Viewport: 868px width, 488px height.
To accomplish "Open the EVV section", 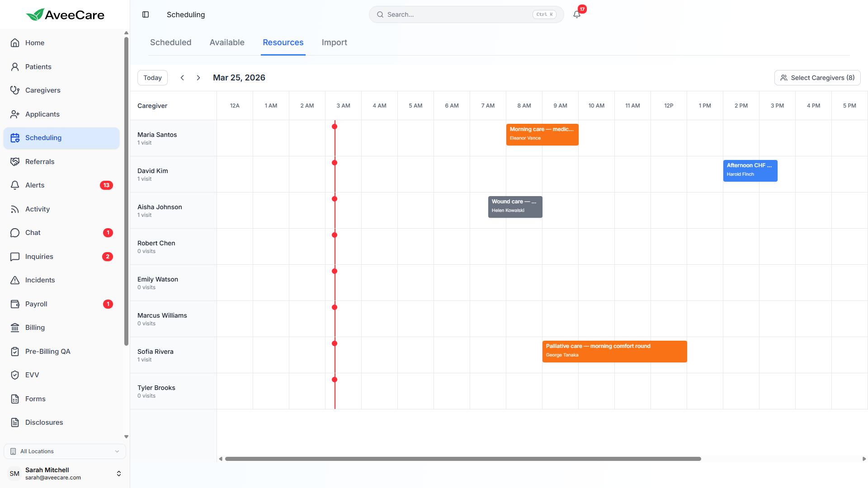I will point(32,375).
